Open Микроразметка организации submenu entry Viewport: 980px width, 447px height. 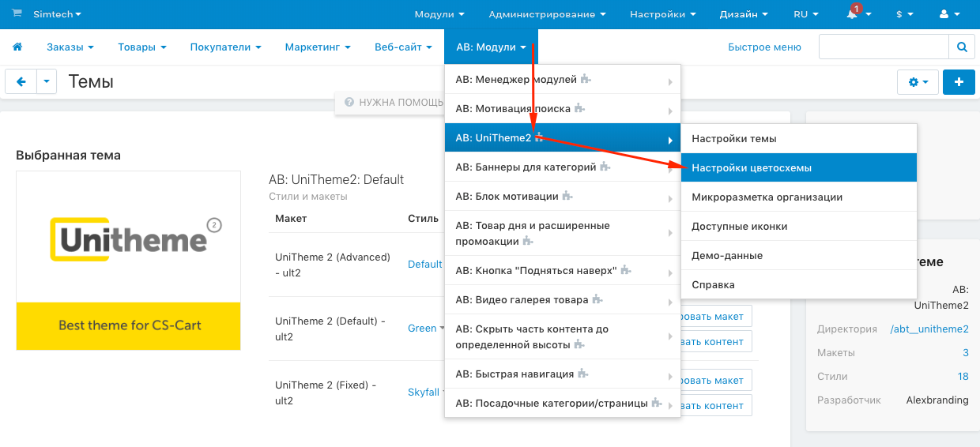(x=799, y=197)
